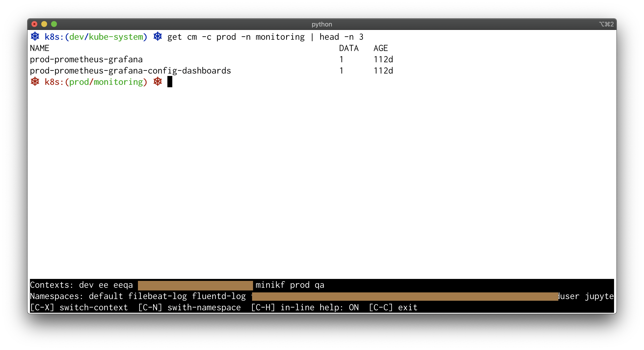Click the 'k8s:(prod/monitoring)' prompt text
Viewport: 644px width, 350px height.
pyautogui.click(x=96, y=82)
